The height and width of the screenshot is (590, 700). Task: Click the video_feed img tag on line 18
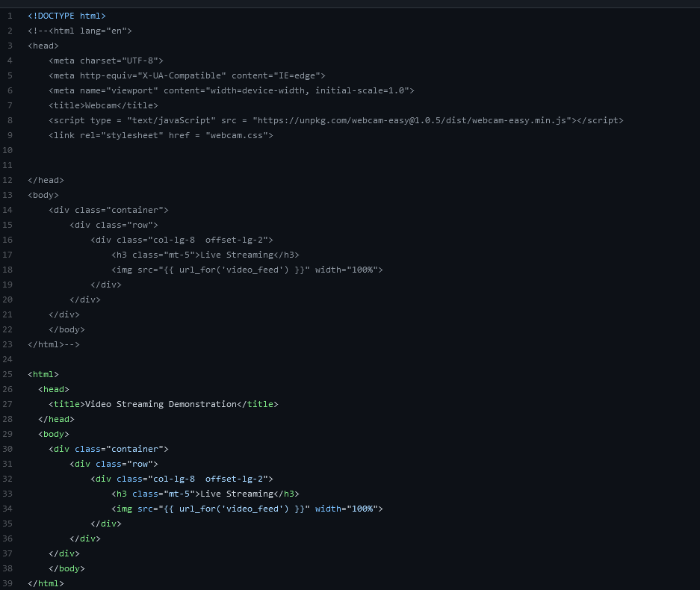pyautogui.click(x=247, y=270)
